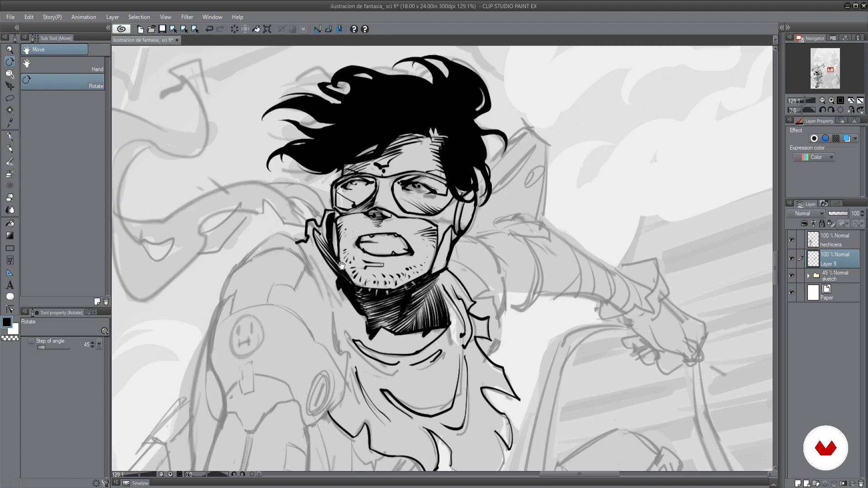Open the Step of angle value dropdown
Screen dimensions: 868x488
(x=99, y=344)
